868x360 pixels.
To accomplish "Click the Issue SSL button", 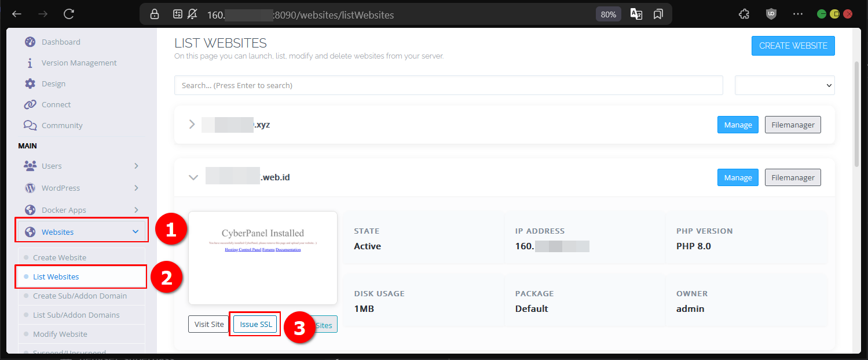I will [x=256, y=324].
